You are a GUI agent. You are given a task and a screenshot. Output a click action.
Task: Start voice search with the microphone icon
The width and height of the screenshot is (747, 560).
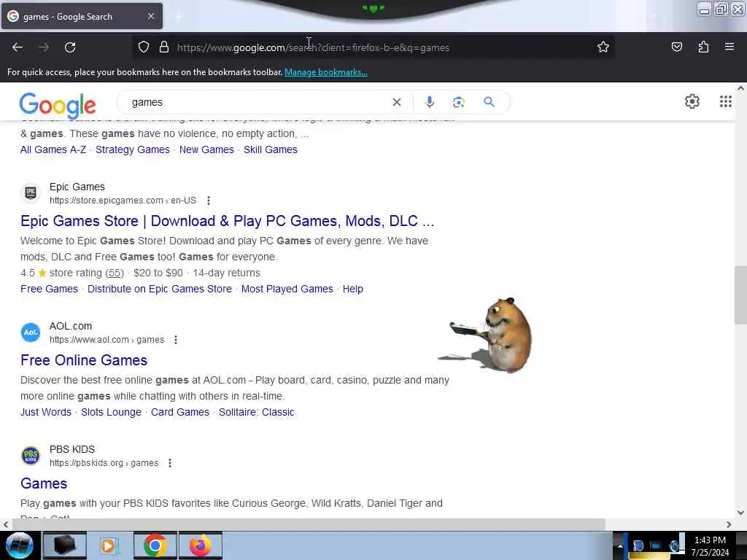(429, 102)
